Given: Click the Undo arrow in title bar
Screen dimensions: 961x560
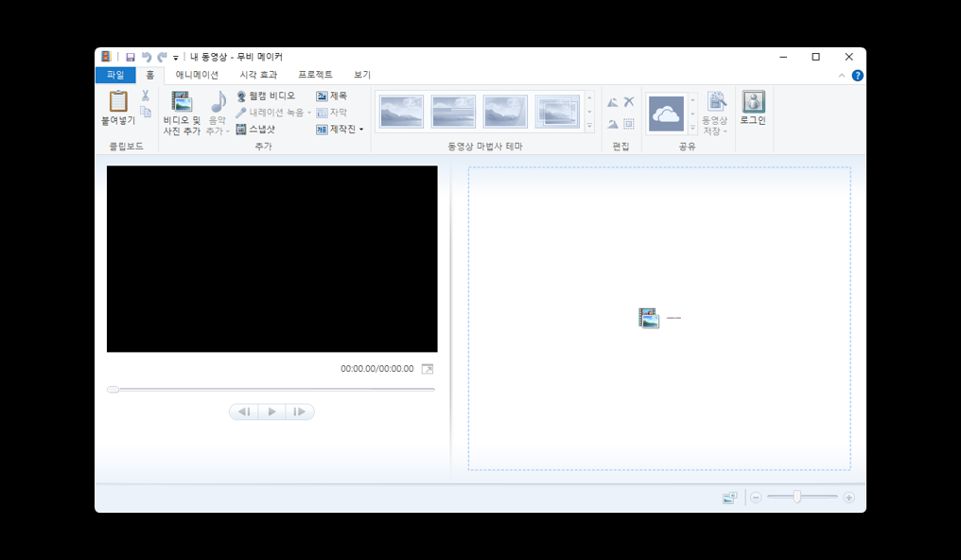Looking at the screenshot, I should click(x=147, y=57).
